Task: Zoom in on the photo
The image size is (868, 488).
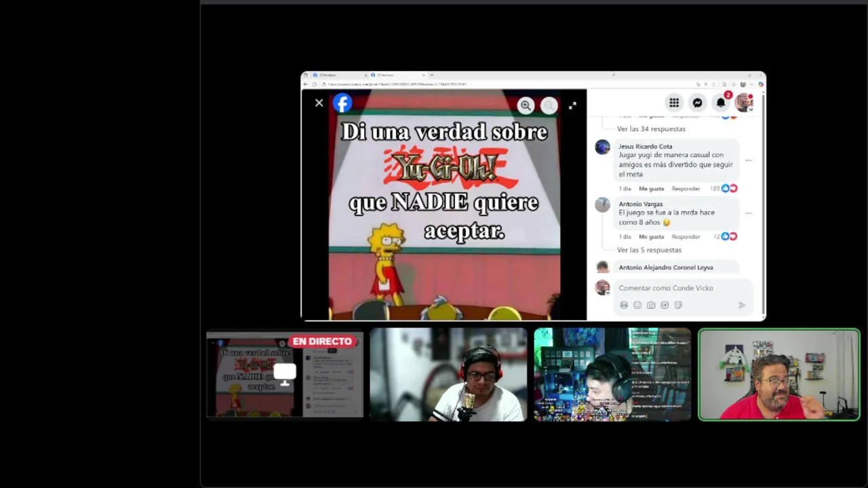Action: (x=526, y=105)
